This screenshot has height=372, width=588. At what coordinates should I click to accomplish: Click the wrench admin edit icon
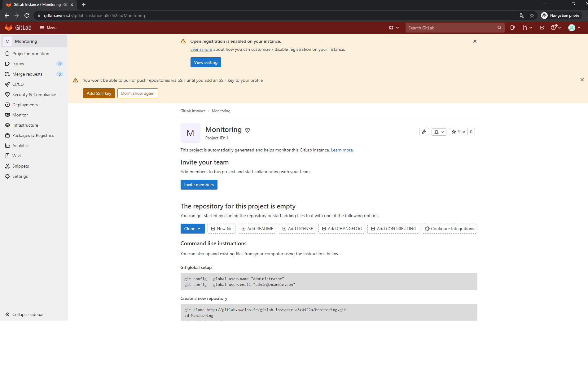[424, 132]
